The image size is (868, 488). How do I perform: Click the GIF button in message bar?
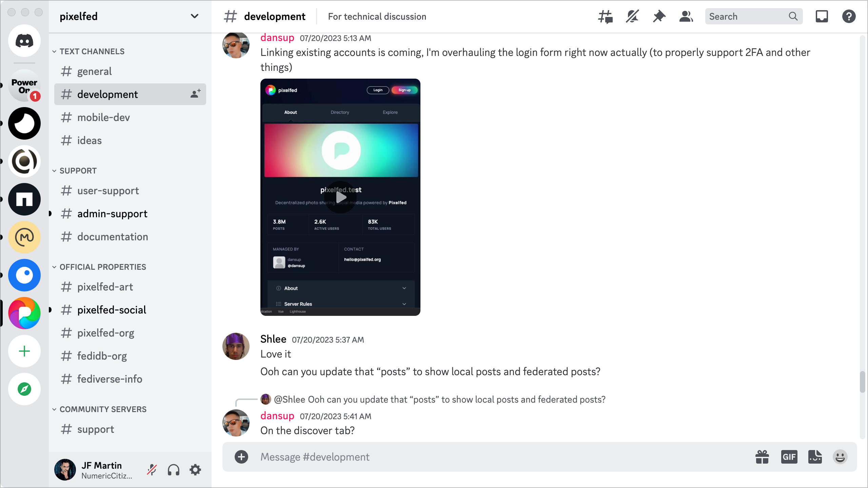tap(789, 457)
